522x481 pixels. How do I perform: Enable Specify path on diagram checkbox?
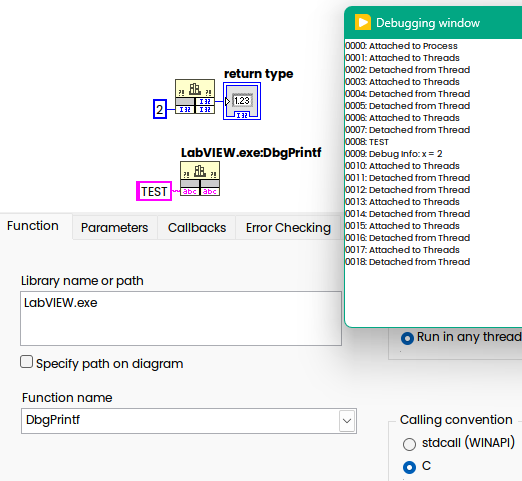[26, 362]
